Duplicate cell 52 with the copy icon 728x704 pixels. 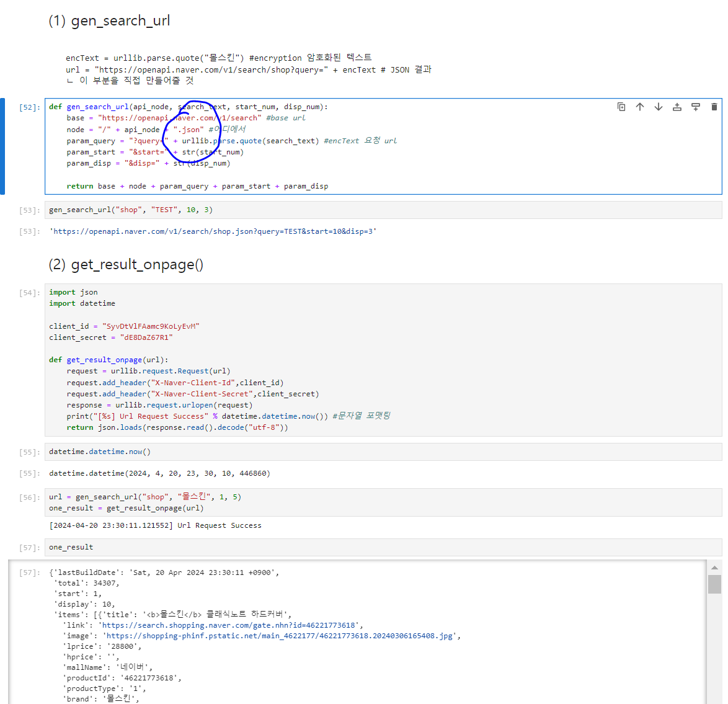(x=621, y=107)
